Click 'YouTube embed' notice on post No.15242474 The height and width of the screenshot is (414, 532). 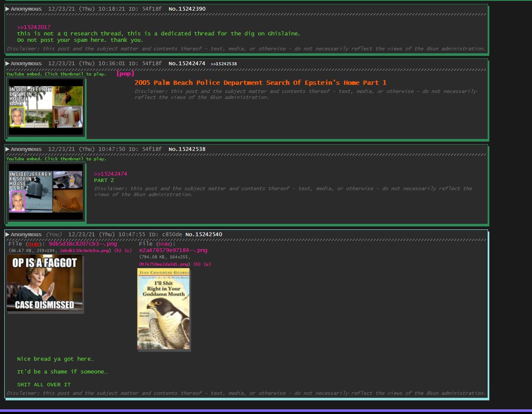(x=56, y=74)
